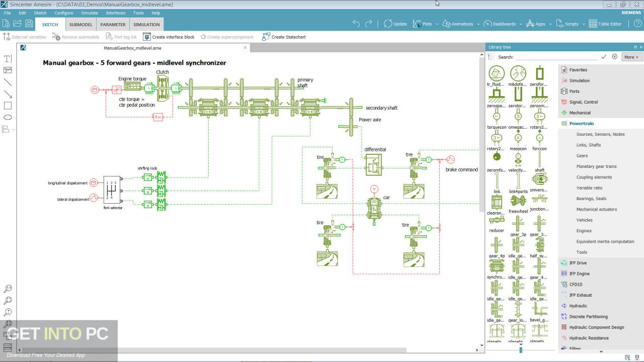The image size is (644, 362).
Task: Select the Ellipse drawing tool
Action: click(x=8, y=118)
